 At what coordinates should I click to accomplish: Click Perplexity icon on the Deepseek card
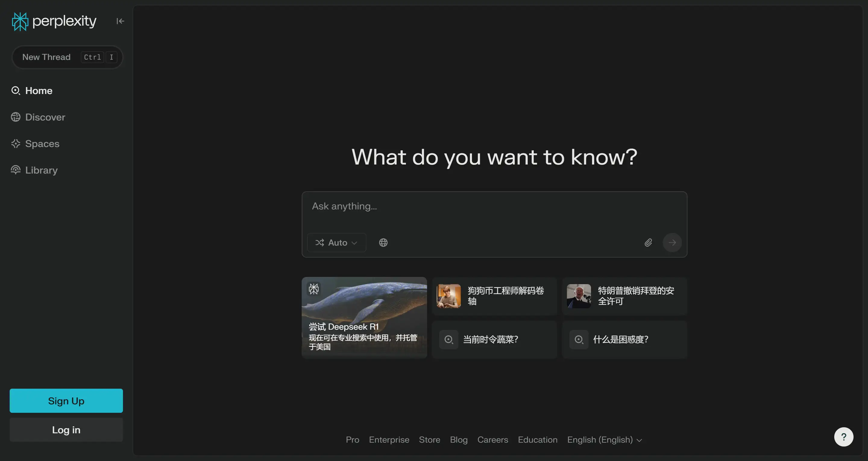click(x=314, y=289)
